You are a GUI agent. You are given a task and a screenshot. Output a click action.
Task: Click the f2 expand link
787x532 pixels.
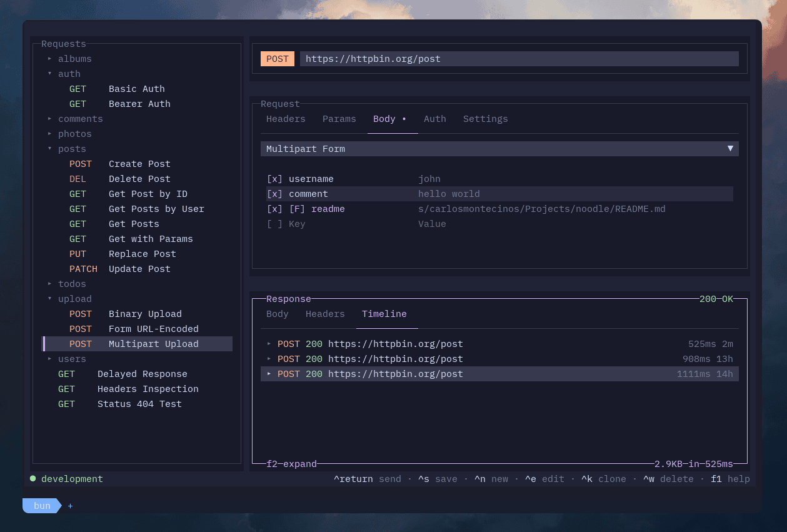point(291,464)
